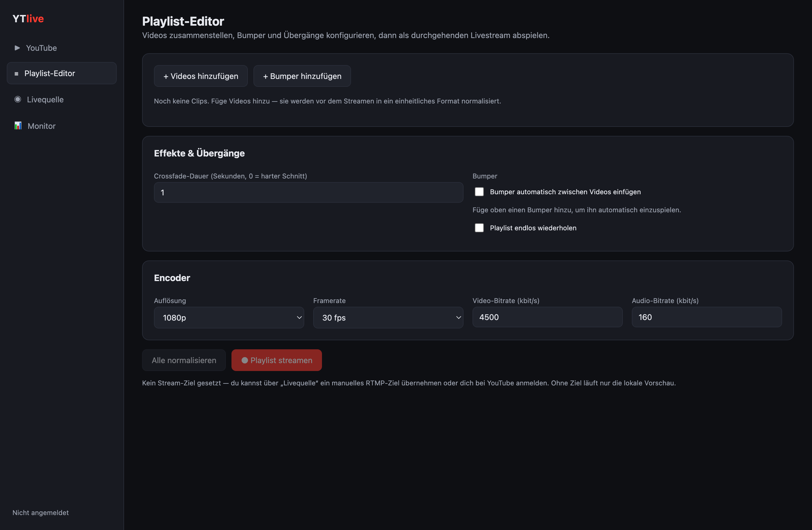
Task: Start streaming with Playlist streamen
Action: (277, 360)
